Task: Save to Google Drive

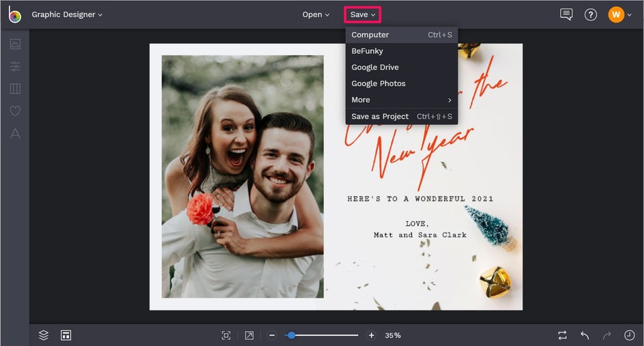Action: 402,68
